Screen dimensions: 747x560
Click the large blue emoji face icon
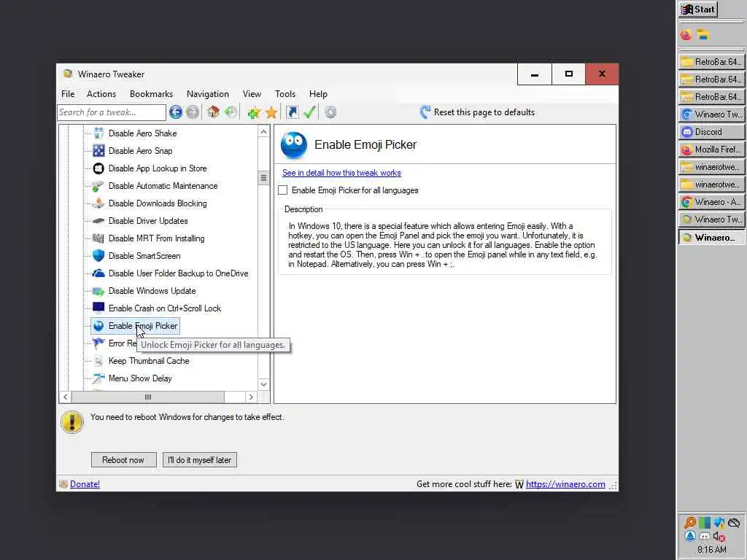(294, 145)
